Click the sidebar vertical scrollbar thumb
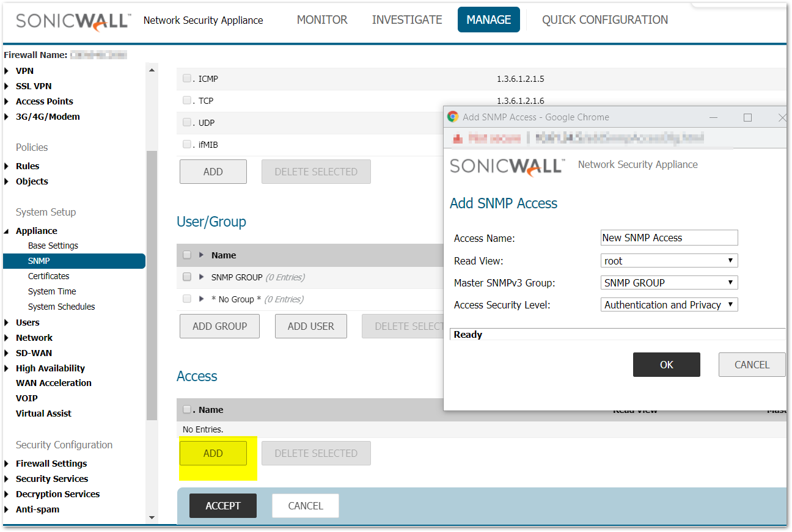792x532 pixels. coord(152,286)
